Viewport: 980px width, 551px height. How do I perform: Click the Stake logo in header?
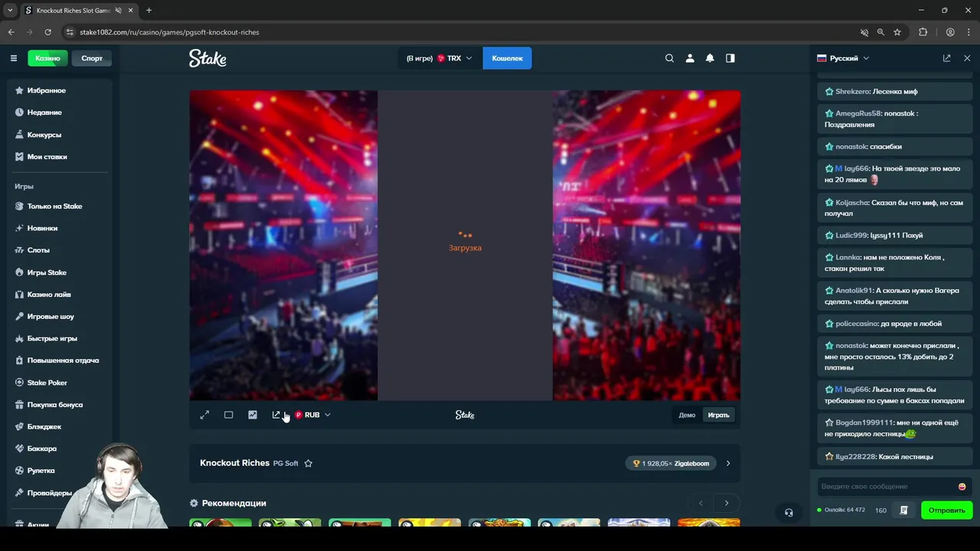click(x=207, y=58)
